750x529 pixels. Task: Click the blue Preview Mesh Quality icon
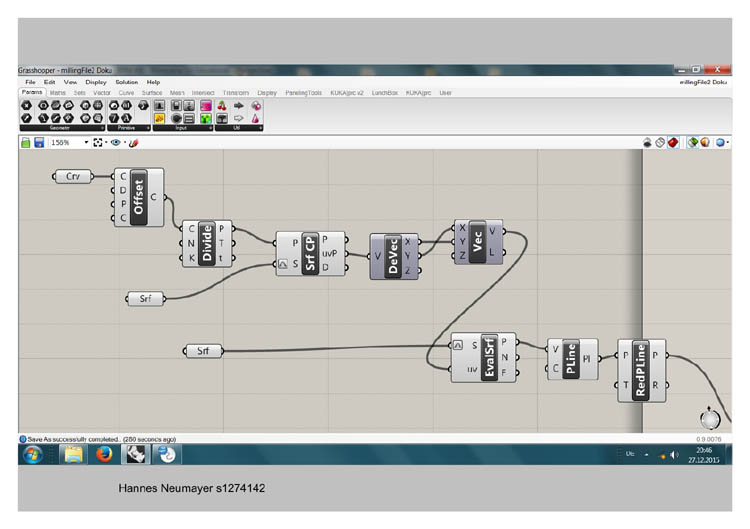pos(720,143)
